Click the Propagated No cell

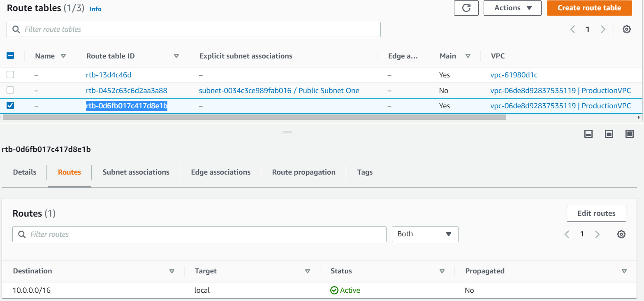click(469, 290)
